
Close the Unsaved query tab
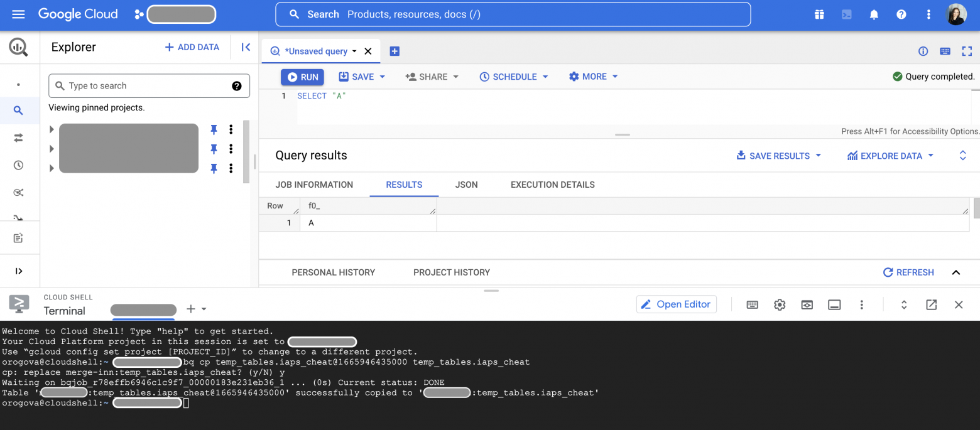[x=368, y=51]
